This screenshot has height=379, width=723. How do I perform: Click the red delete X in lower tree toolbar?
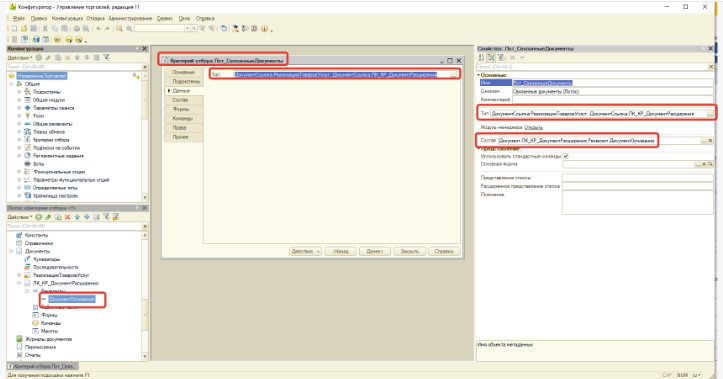tap(67, 217)
